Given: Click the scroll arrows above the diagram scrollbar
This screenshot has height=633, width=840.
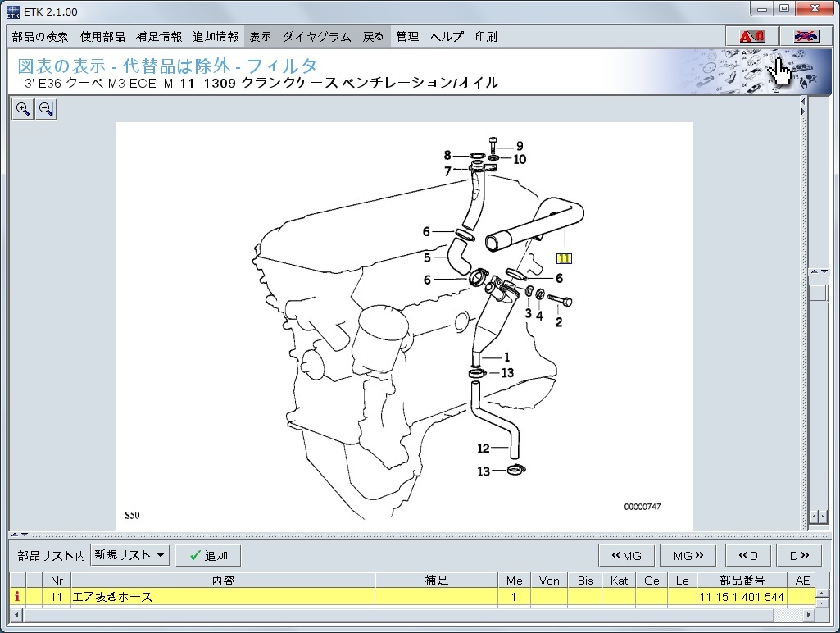Looking at the screenshot, I should click(818, 271).
